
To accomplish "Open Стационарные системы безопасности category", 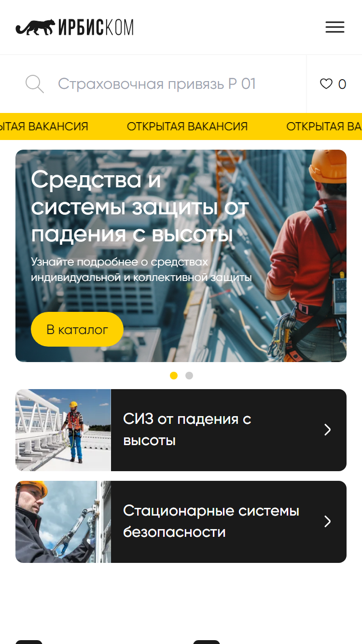I will 181,522.
